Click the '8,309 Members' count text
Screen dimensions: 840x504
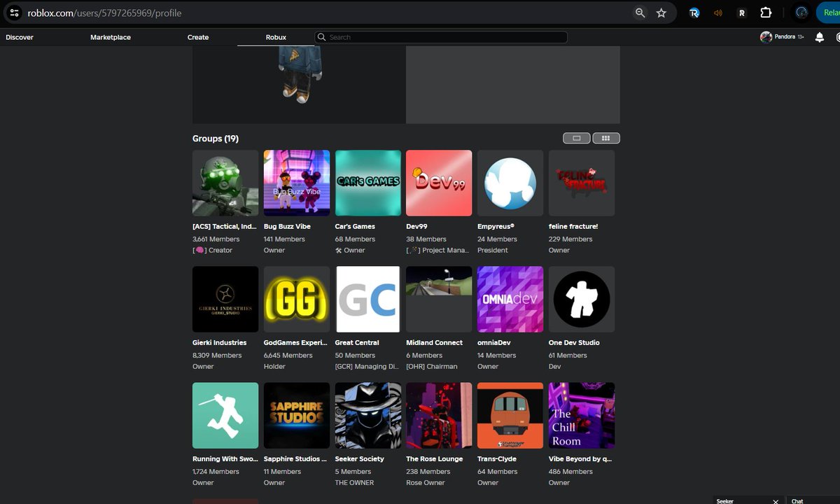[217, 355]
